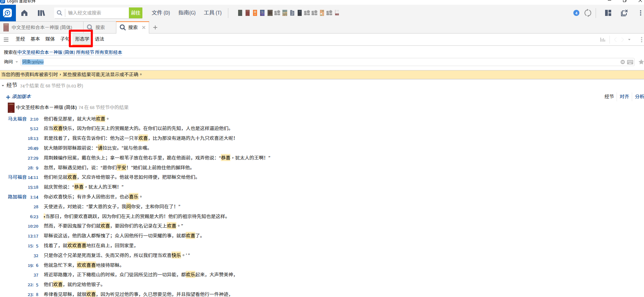Switch to the inactive 搜索 tab
The height and width of the screenshot is (297, 644).
point(99,27)
